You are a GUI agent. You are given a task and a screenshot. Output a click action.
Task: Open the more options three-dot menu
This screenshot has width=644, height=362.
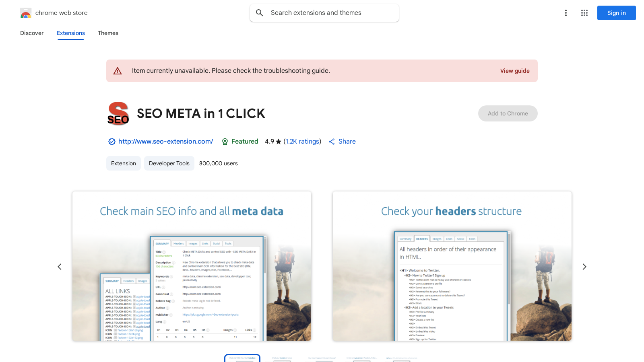[566, 13]
